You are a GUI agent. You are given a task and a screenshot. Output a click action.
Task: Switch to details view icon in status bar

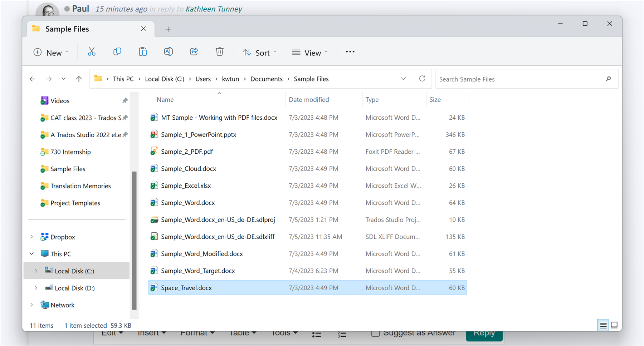603,325
